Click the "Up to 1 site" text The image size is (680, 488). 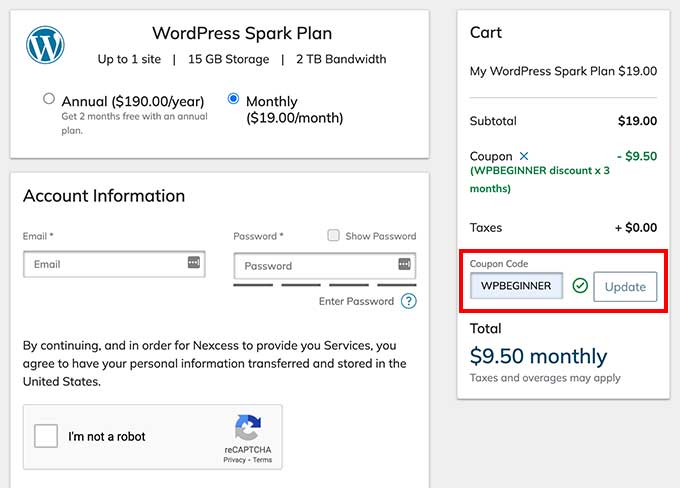click(x=129, y=59)
